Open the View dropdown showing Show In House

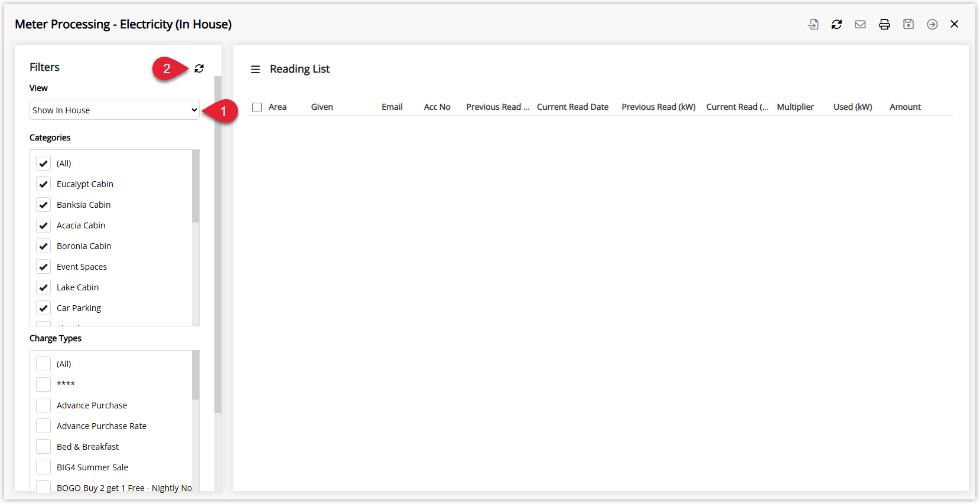115,110
